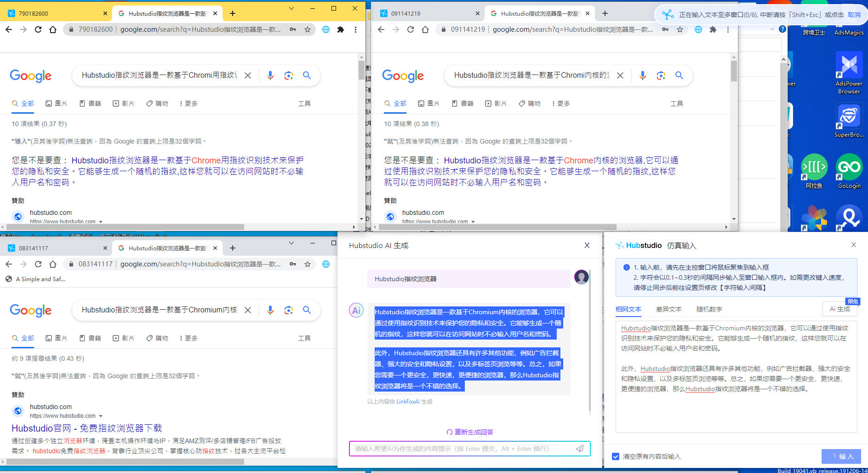Open GoLogin desktop shortcut
The height and width of the screenshot is (473, 868).
pyautogui.click(x=849, y=171)
